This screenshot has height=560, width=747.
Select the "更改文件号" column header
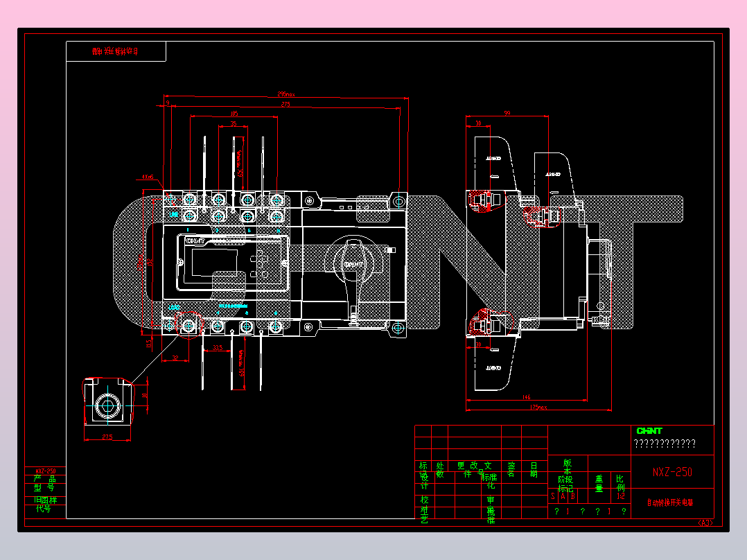[475, 469]
